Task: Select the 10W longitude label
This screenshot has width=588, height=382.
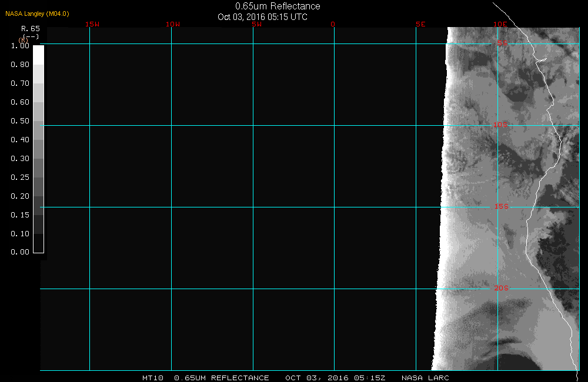Action: (173, 25)
